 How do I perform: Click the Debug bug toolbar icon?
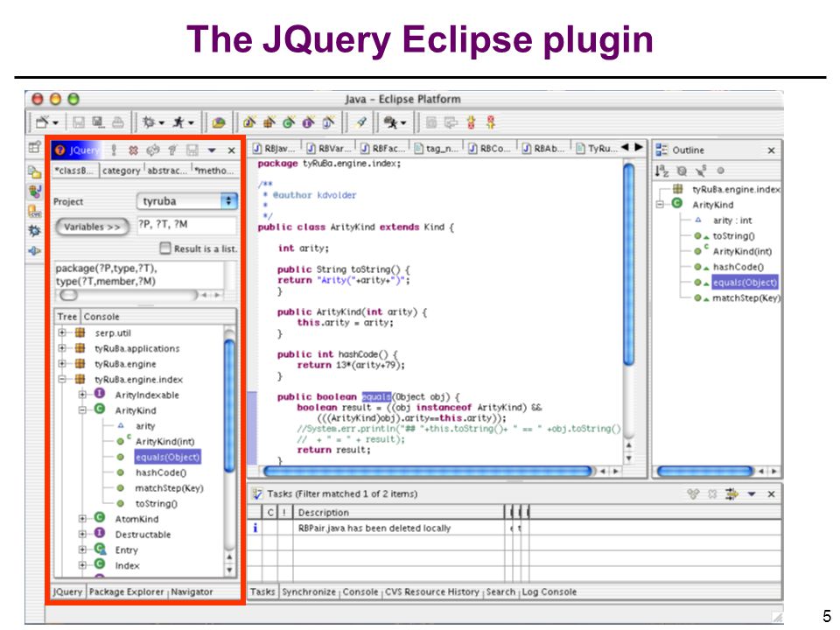[149, 122]
